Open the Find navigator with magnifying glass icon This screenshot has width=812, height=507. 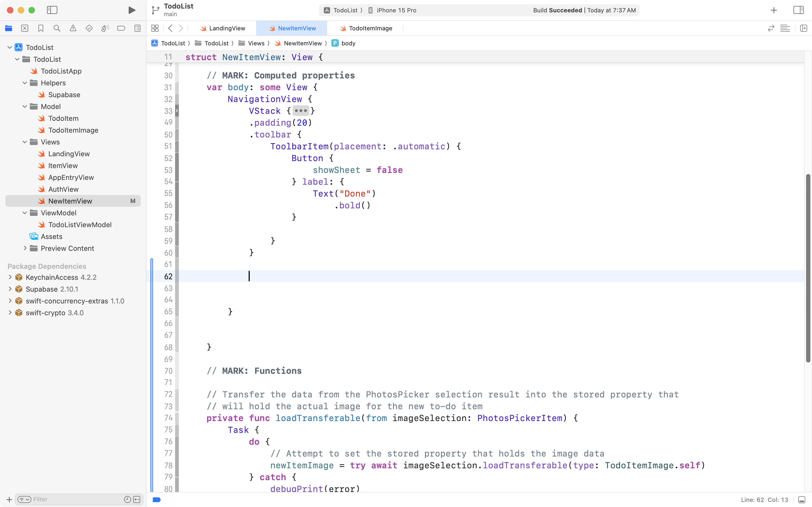(57, 28)
